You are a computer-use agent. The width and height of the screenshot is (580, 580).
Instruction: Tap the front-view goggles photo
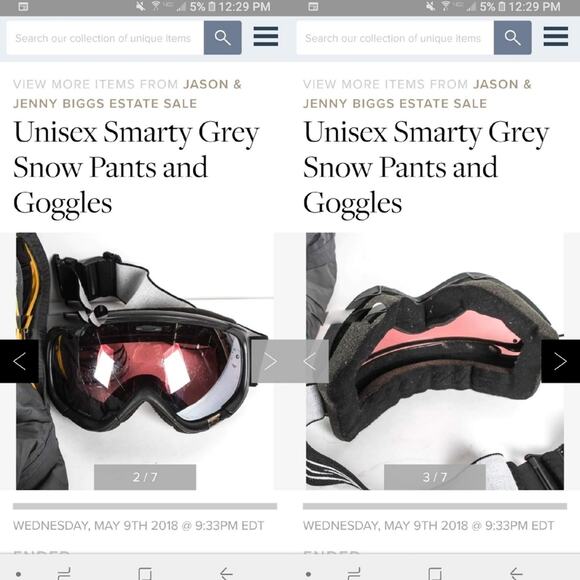(x=145, y=361)
